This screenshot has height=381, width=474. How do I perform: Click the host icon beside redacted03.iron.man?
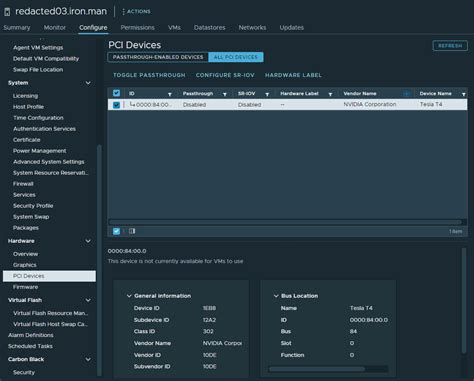(x=7, y=12)
